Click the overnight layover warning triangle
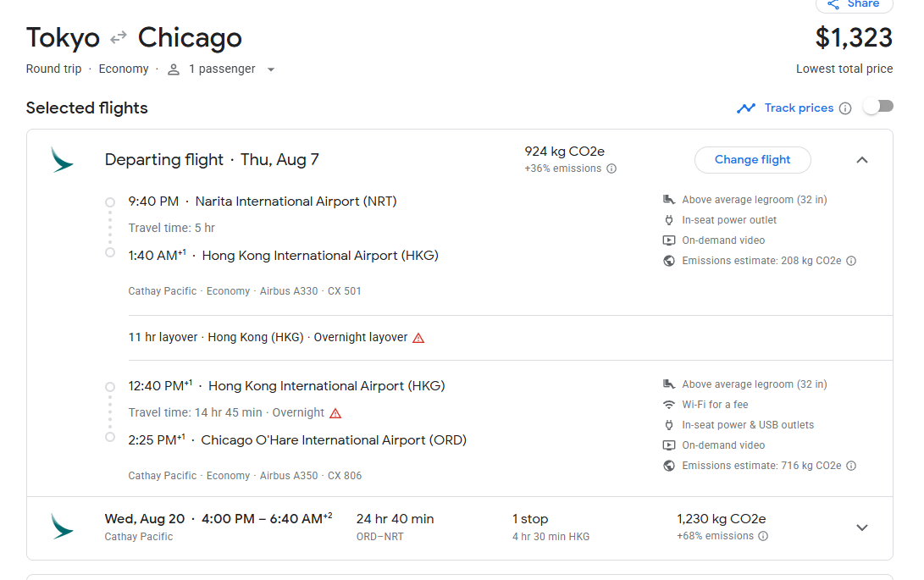Image resolution: width=924 pixels, height=580 pixels. point(418,338)
